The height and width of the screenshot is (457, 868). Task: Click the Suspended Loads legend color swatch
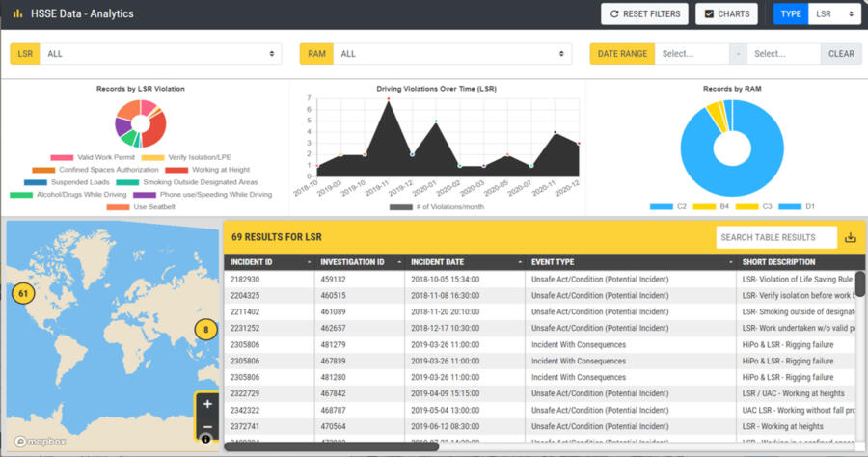coord(35,181)
